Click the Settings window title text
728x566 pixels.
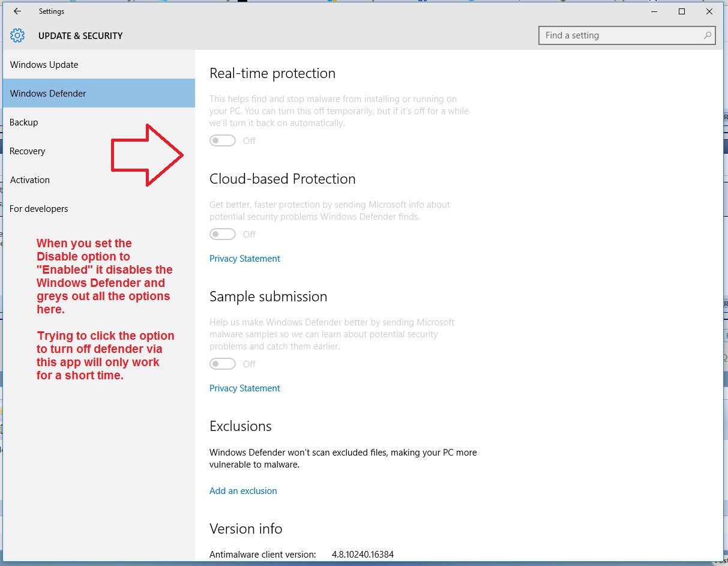52,11
